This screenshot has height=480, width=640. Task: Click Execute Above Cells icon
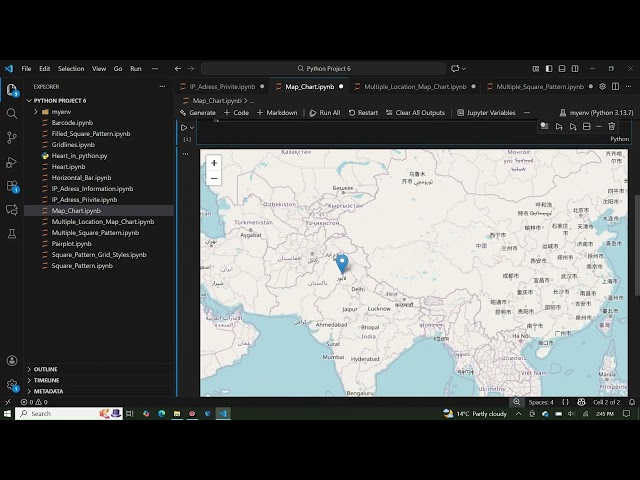pyautogui.click(x=559, y=127)
